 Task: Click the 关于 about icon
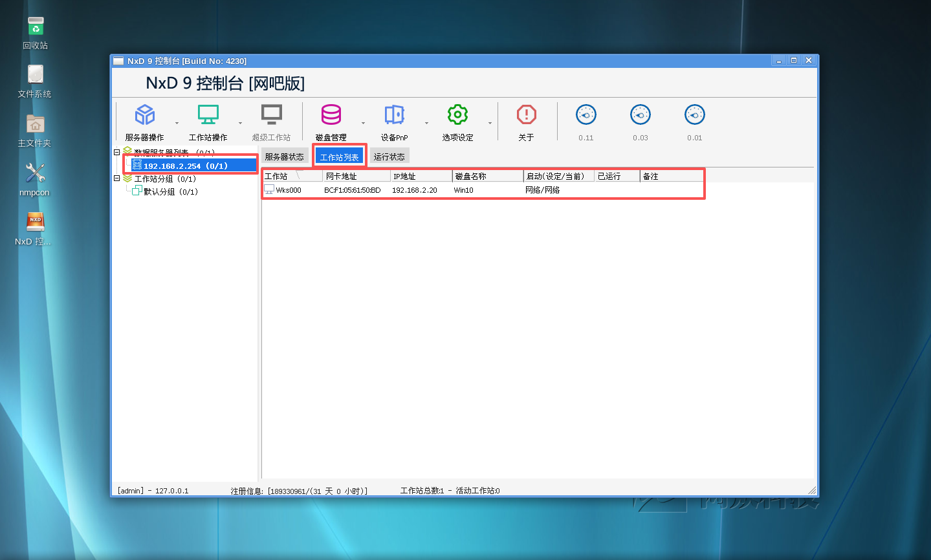pos(527,115)
